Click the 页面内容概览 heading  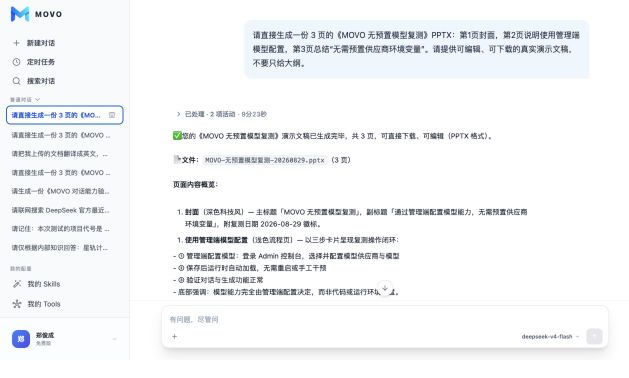click(195, 184)
